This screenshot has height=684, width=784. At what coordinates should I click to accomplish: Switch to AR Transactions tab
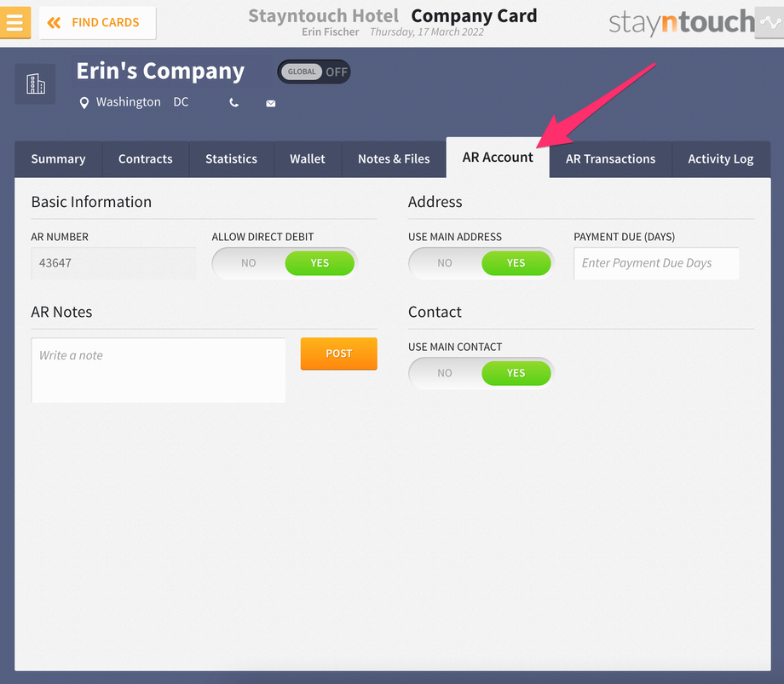(x=610, y=159)
